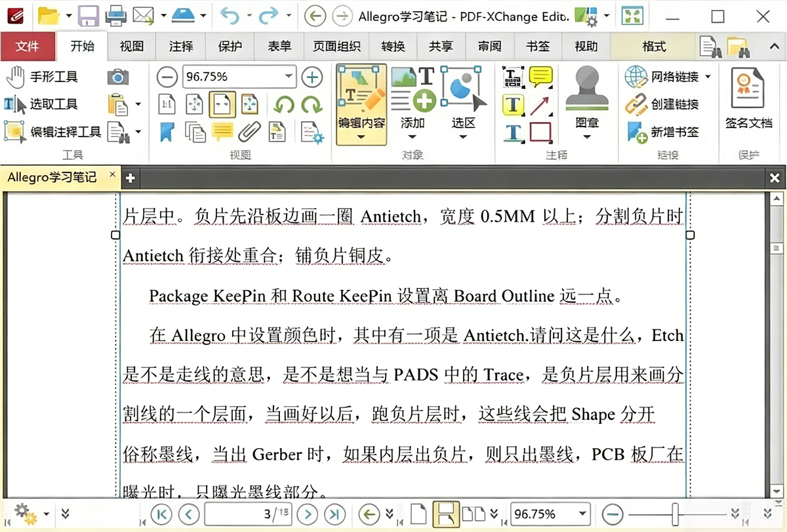
Task: Switch to the 页面组织 ribbon tab
Action: click(337, 47)
